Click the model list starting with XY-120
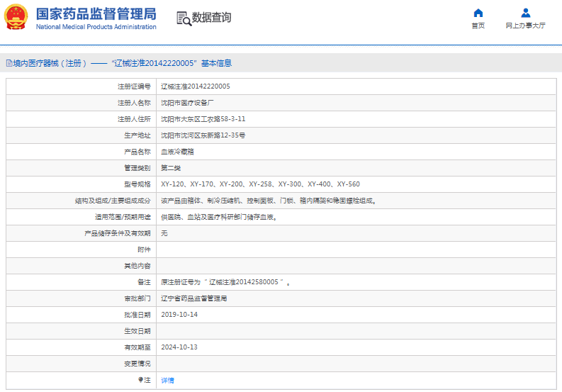This screenshot has height=392, width=562. click(x=260, y=184)
